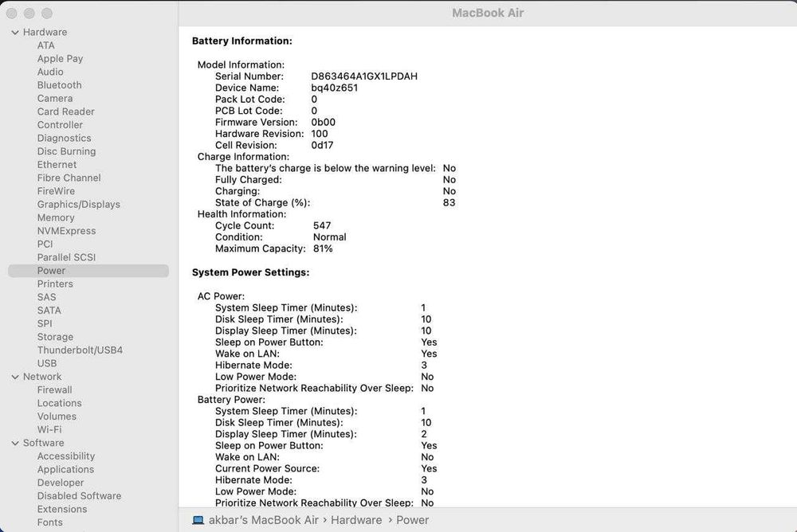Viewport: 797px width, 532px height.
Task: Click the laptop icon in path bar
Action: (198, 520)
